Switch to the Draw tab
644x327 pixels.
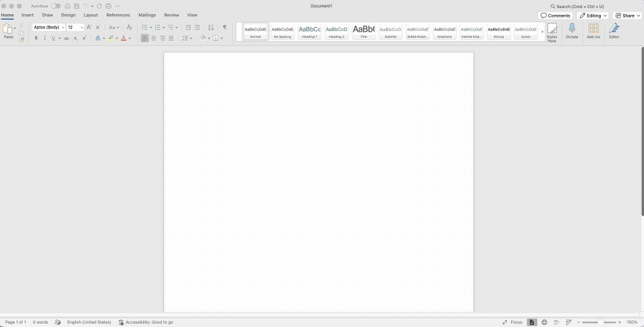48,16
